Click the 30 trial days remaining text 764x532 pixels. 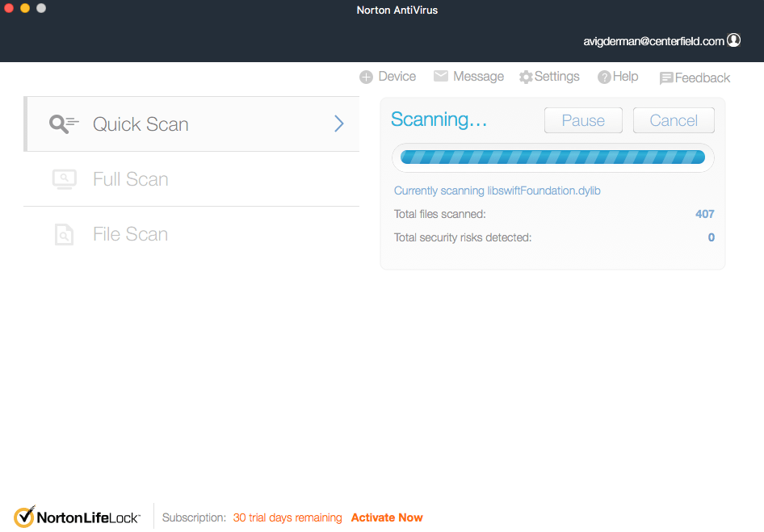[x=288, y=517]
